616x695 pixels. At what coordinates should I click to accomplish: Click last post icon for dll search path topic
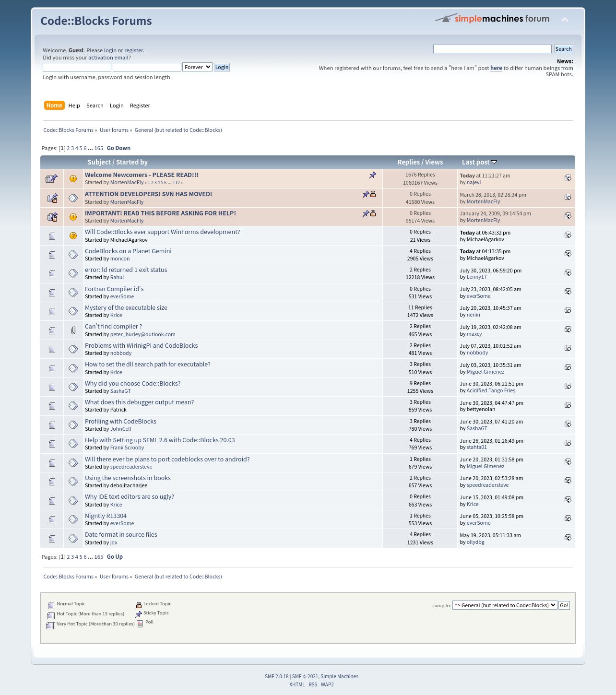tap(568, 367)
